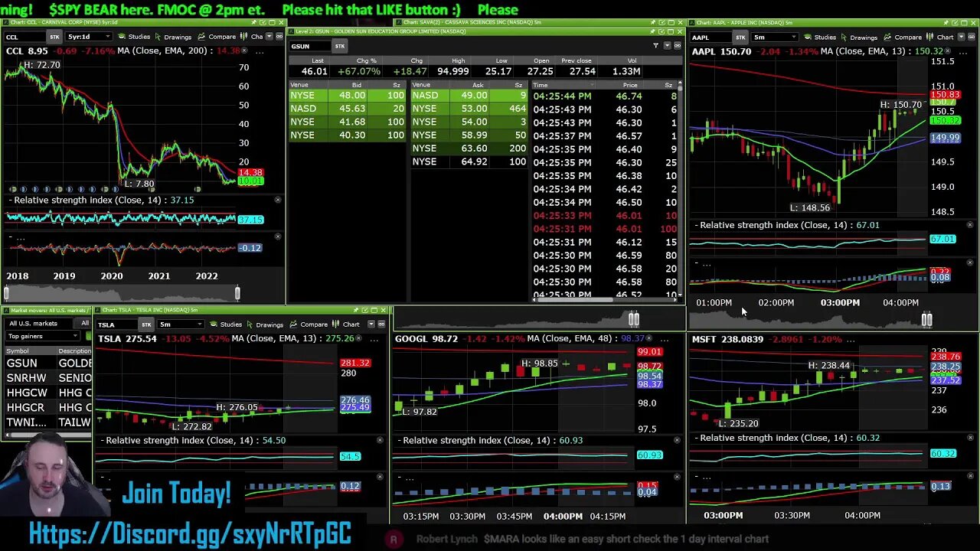Open Studies in the CCL chart toolbar
This screenshot has height=551, width=980.
tap(134, 37)
